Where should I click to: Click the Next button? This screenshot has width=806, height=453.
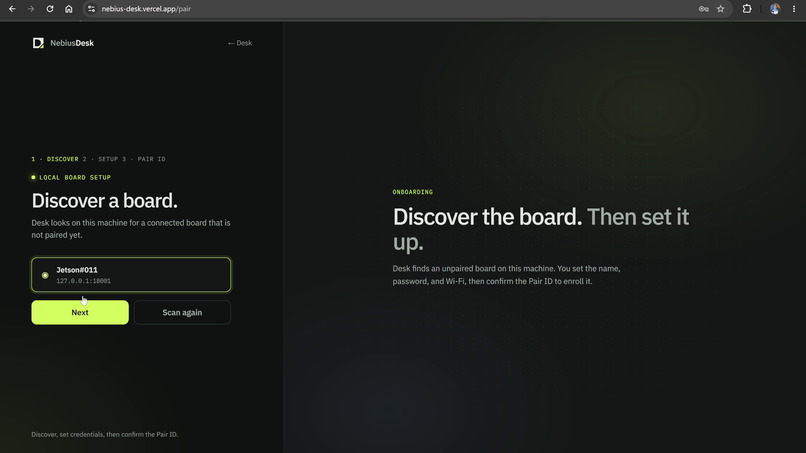tap(80, 312)
